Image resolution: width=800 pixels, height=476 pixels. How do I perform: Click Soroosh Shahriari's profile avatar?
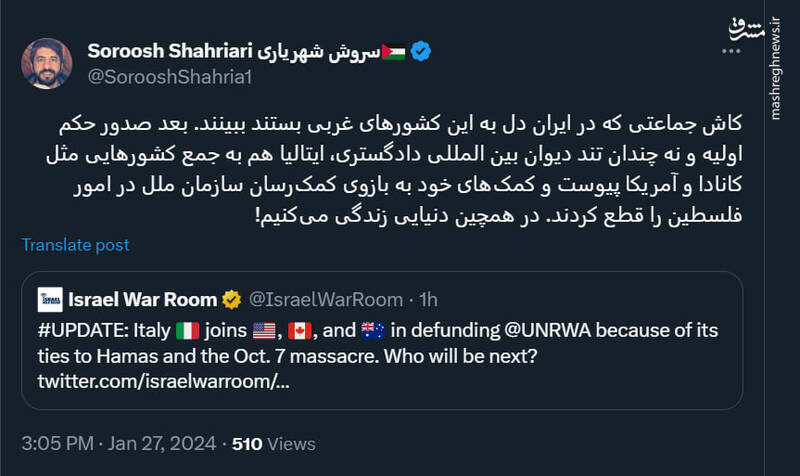tap(46, 63)
